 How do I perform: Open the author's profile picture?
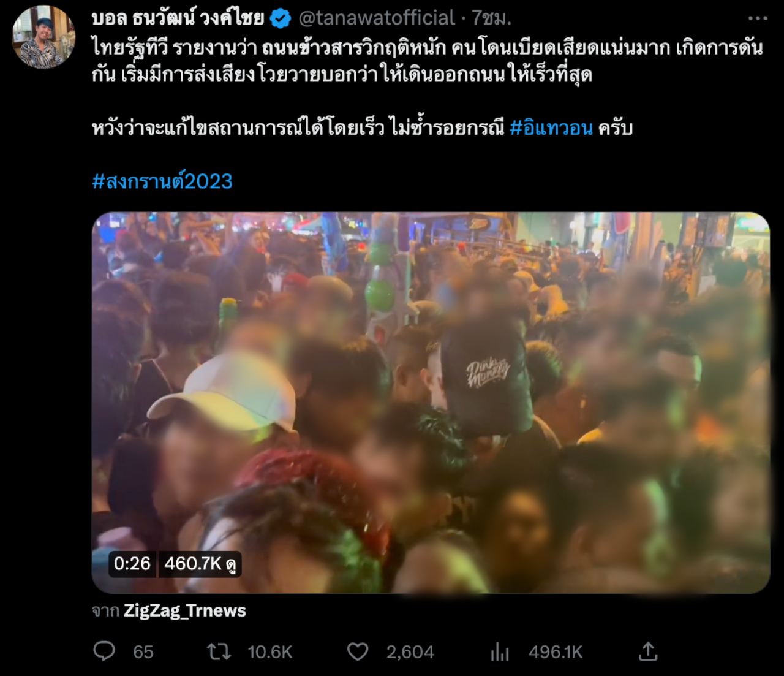(43, 37)
